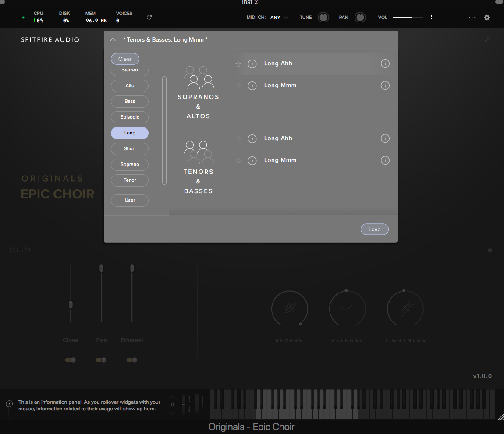Open info for the Sopranos Long Ahh preset
Viewport: 504px width, 434px height.
tap(385, 64)
